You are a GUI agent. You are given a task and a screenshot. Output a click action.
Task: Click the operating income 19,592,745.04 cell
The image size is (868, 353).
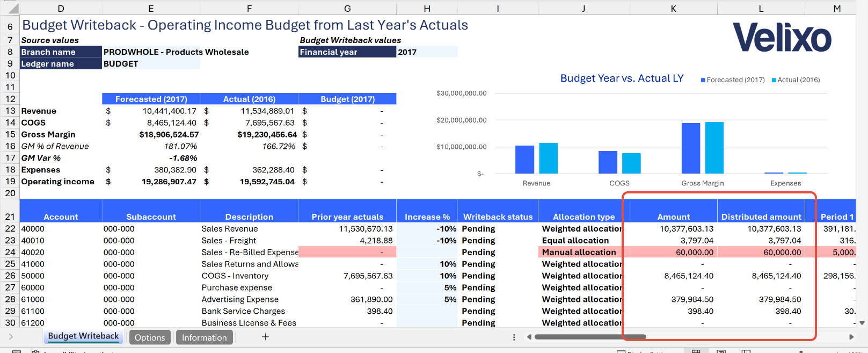click(x=249, y=182)
